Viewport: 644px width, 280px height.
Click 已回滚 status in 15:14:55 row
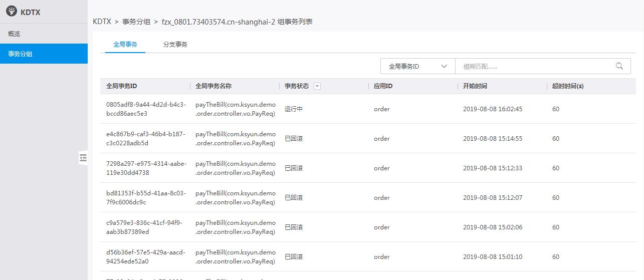[294, 139]
